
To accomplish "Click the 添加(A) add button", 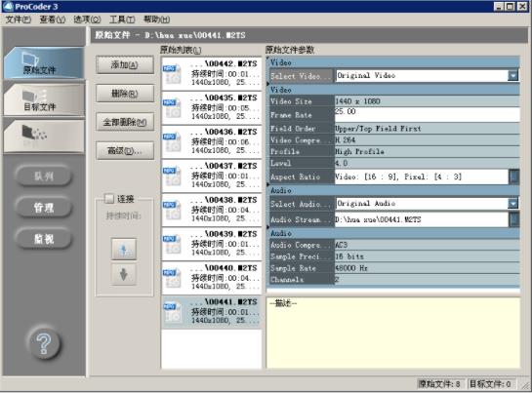I will tap(125, 64).
